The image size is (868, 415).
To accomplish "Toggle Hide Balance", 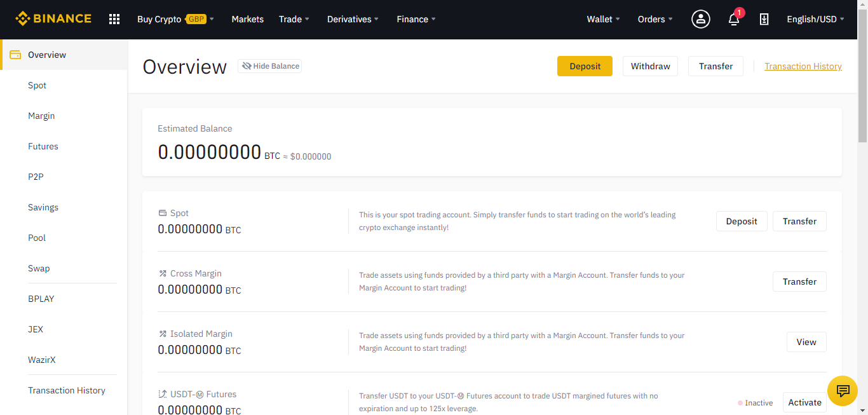I will 270,66.
